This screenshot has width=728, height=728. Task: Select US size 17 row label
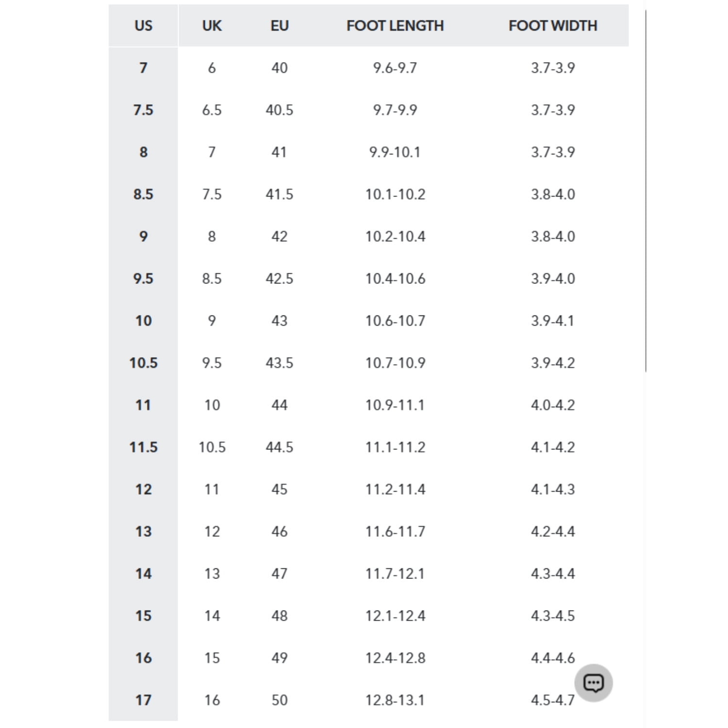point(143,700)
